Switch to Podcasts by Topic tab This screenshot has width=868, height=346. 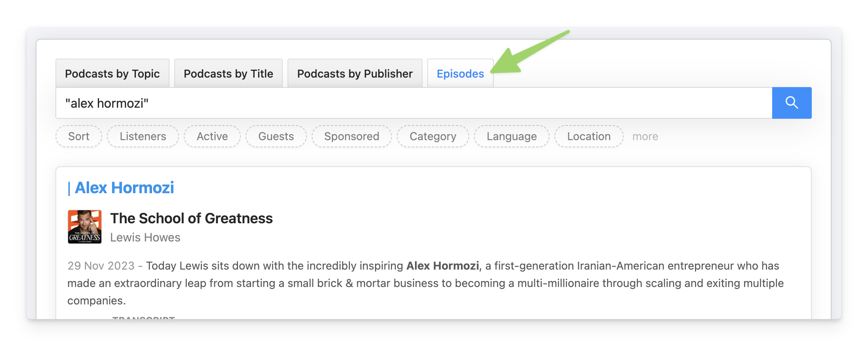click(x=112, y=74)
